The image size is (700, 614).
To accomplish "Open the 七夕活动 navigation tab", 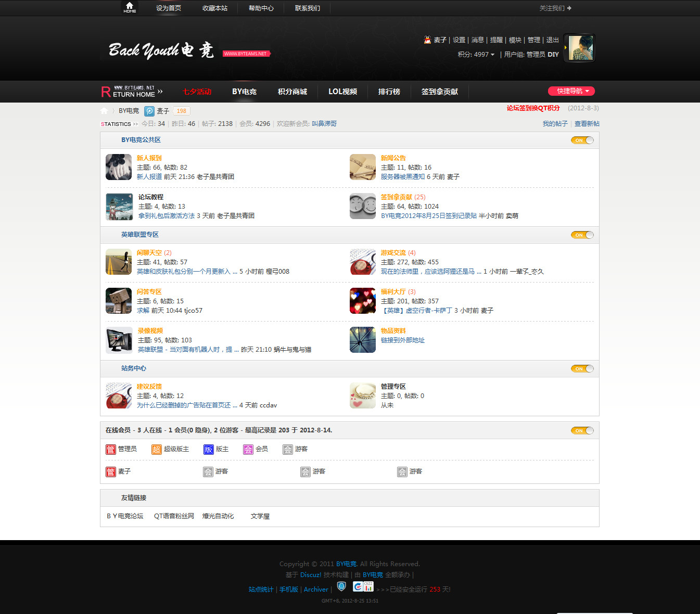I will tap(197, 92).
